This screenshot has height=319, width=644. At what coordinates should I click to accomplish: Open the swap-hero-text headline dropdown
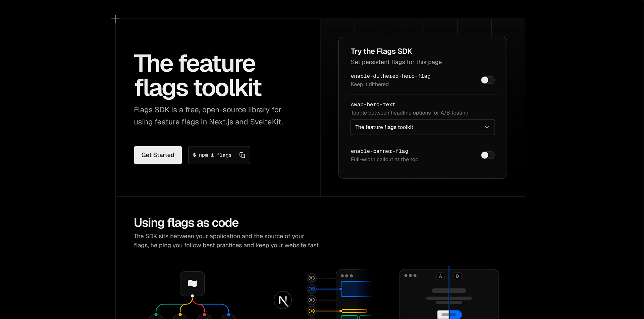tap(422, 127)
